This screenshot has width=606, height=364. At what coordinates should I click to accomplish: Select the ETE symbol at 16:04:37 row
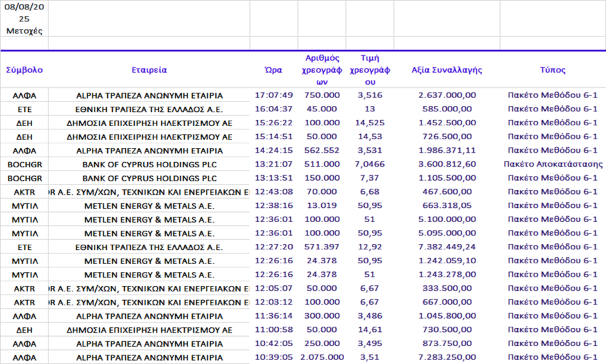coord(24,109)
